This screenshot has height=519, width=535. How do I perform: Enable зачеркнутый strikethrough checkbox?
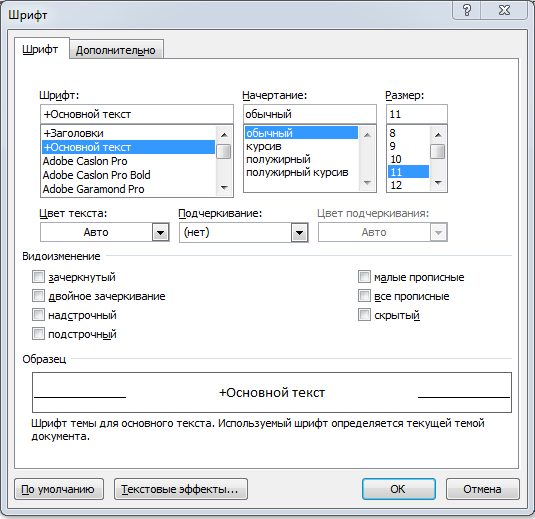click(x=38, y=277)
